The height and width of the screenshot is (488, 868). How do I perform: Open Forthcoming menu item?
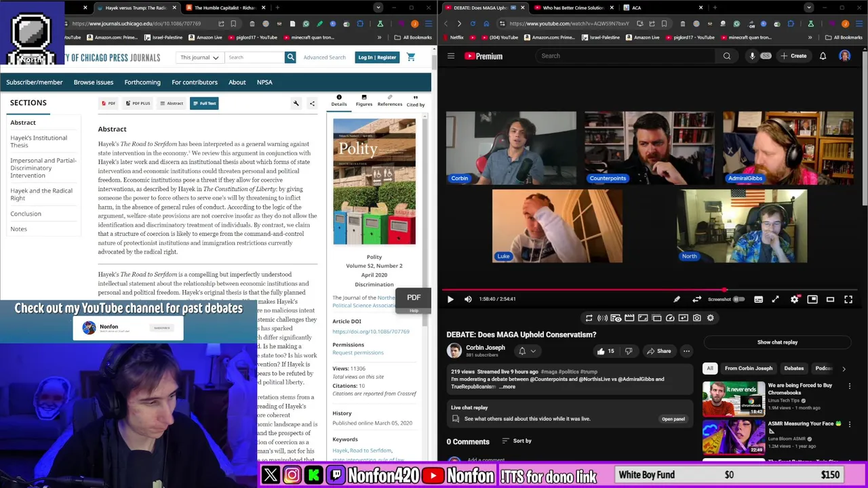[142, 82]
